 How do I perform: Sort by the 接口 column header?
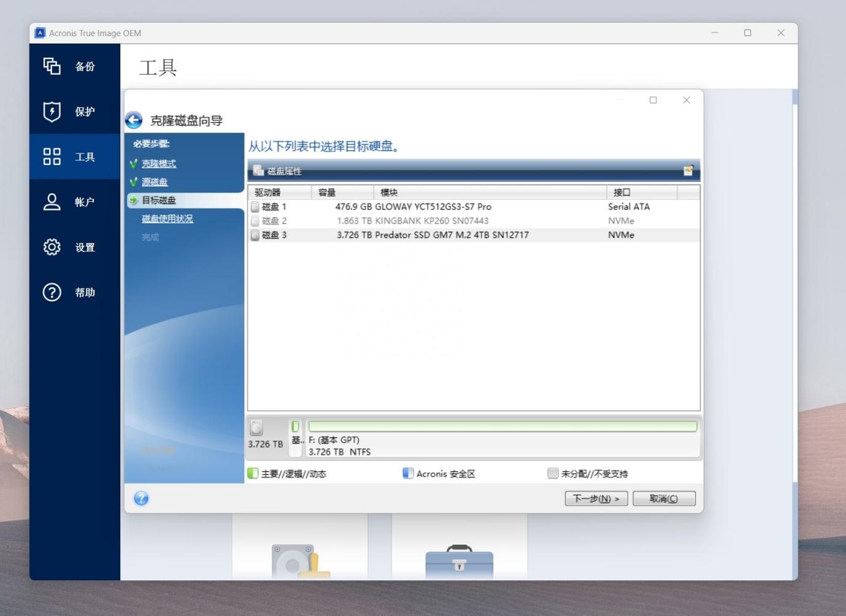[x=642, y=192]
